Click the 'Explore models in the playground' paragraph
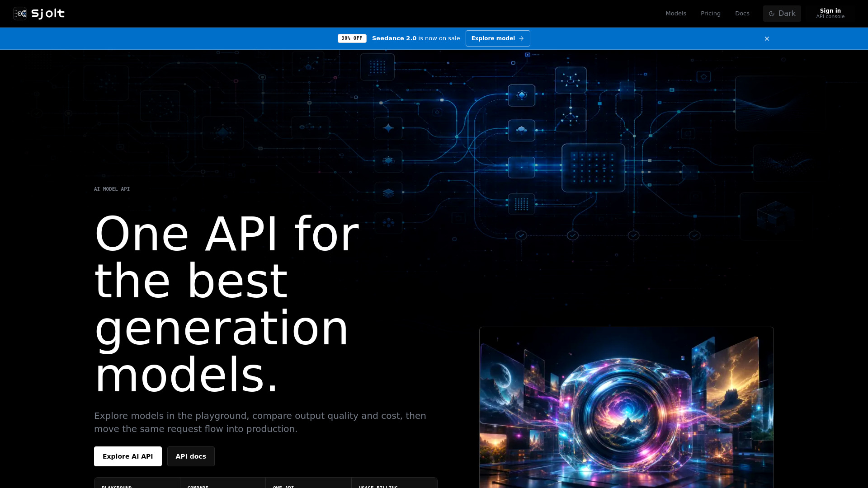 260,422
